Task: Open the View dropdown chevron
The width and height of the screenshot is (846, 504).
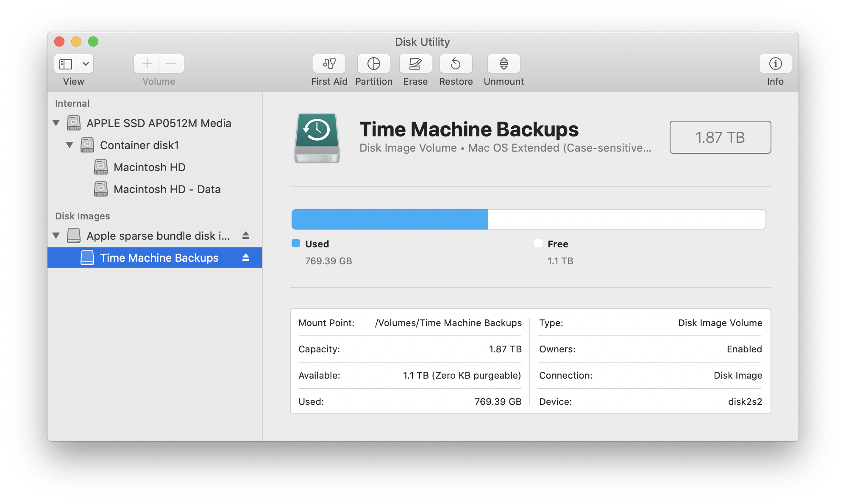Action: 86,64
